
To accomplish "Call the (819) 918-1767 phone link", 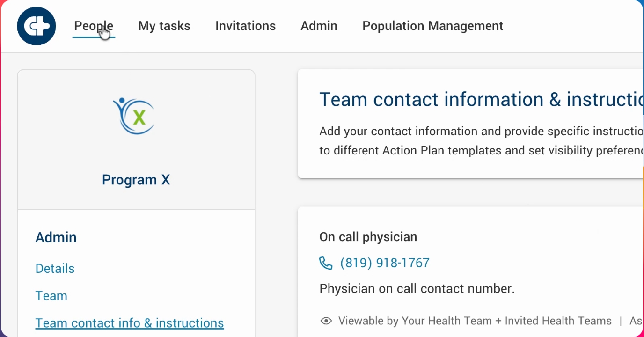I will [x=385, y=263].
